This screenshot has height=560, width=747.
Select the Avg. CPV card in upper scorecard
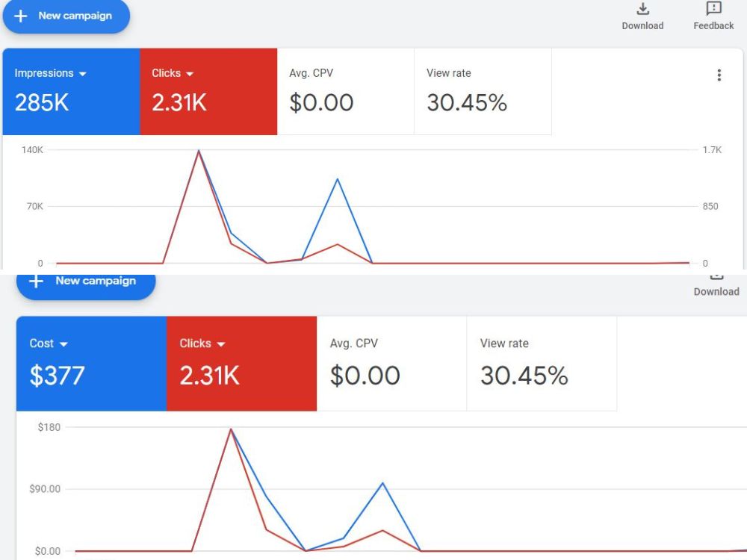[x=346, y=91]
